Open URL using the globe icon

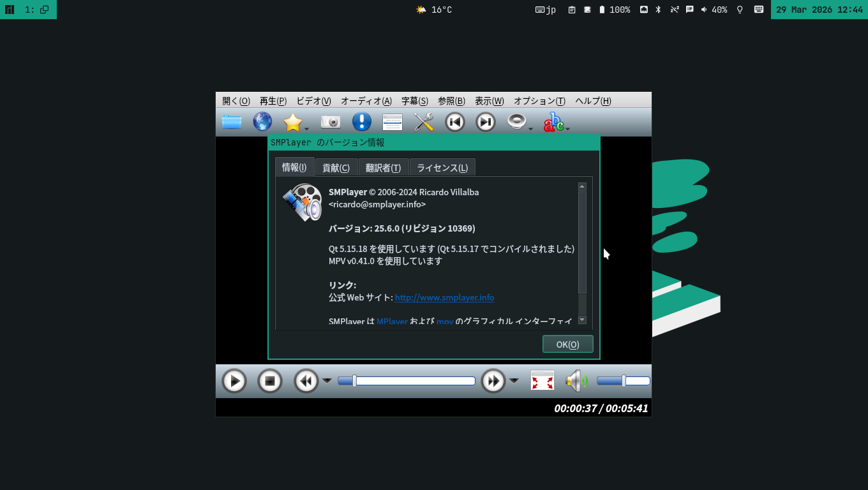coord(262,121)
